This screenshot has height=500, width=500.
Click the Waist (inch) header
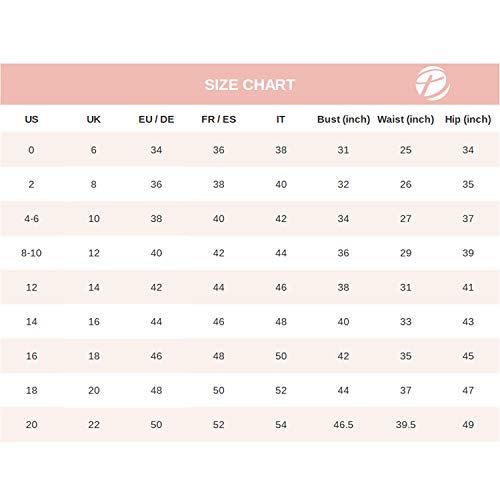(x=406, y=119)
